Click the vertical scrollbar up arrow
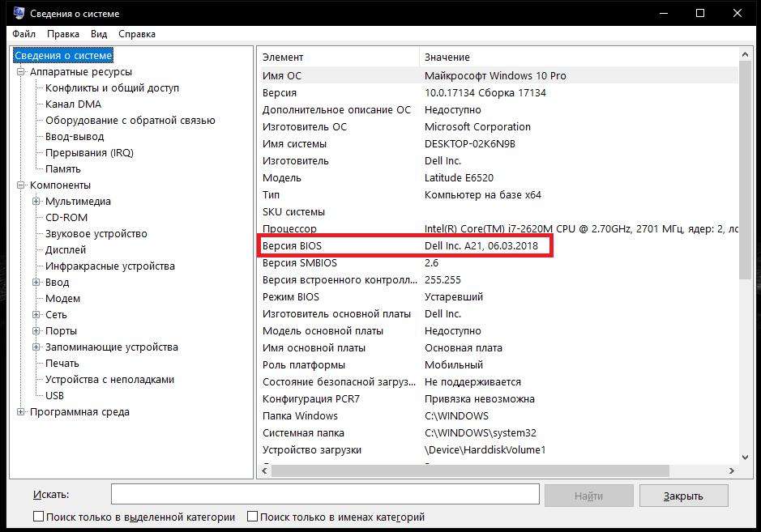This screenshot has height=532, width=761. click(x=746, y=55)
